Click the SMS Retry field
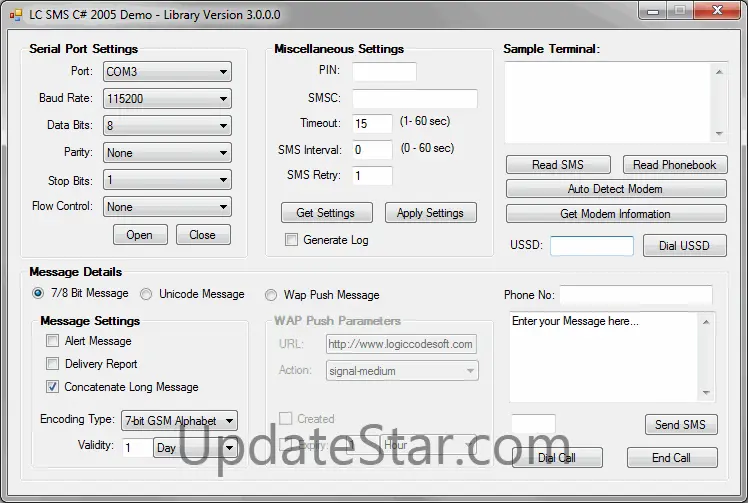Screen dimensions: 748x503 pyautogui.click(x=372, y=176)
